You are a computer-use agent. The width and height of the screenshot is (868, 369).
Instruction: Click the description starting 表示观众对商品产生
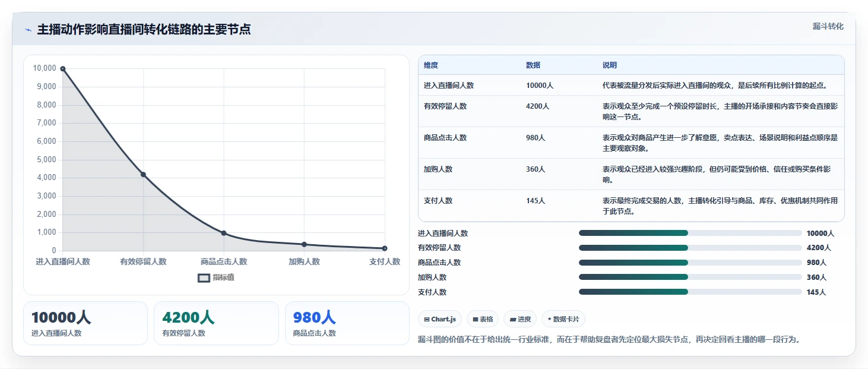click(720, 143)
